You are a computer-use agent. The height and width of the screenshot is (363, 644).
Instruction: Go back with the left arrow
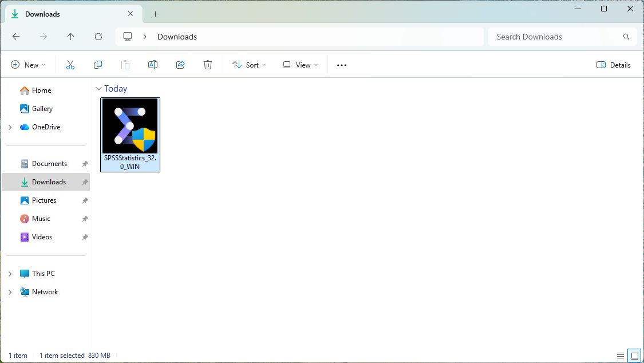click(16, 37)
